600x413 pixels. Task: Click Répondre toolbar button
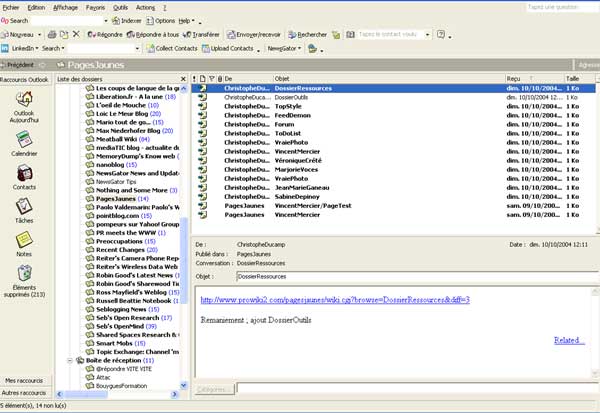(106, 34)
